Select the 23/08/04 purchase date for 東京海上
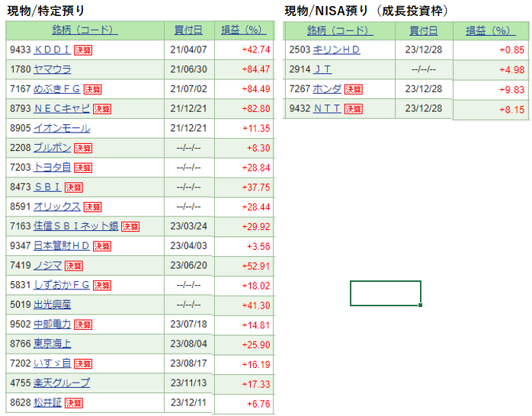The image size is (532, 416). 189,344
